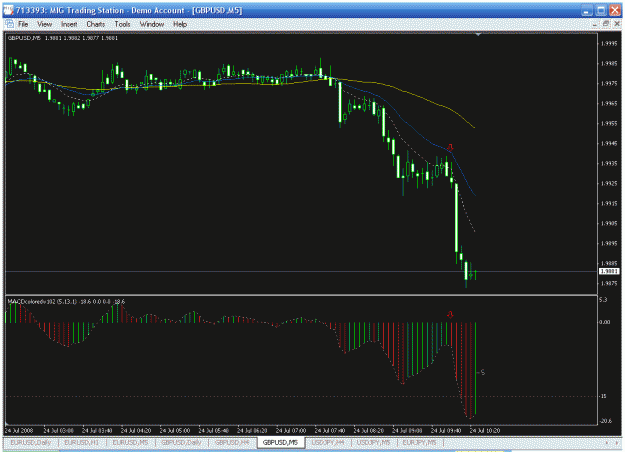Screen dimensions: 625x452
Task: Switch to the GBPUSD,Daily chart tab
Action: (x=181, y=442)
